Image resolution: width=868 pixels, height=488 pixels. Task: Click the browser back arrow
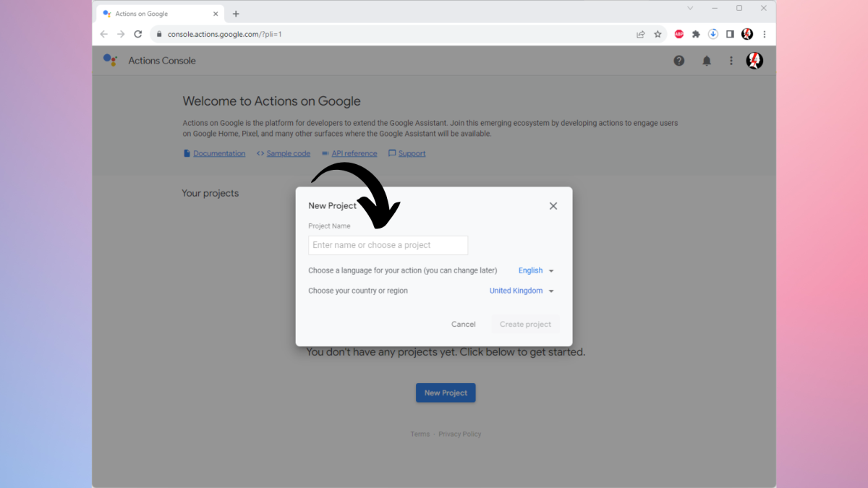click(x=104, y=34)
